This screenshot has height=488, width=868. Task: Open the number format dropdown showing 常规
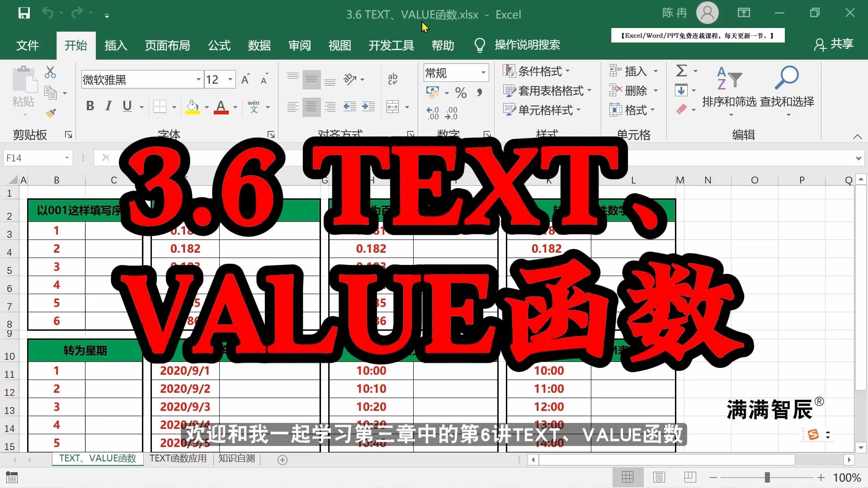coord(483,72)
